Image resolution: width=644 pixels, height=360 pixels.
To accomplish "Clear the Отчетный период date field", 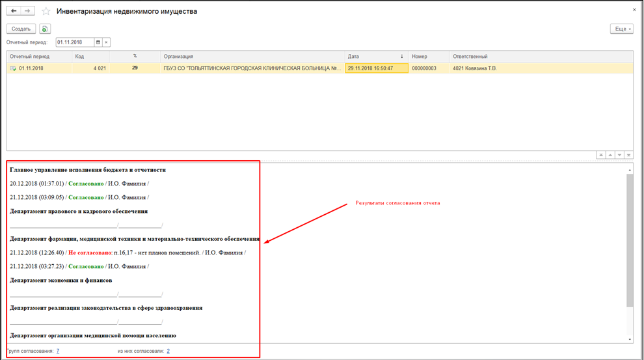I will pyautogui.click(x=107, y=42).
